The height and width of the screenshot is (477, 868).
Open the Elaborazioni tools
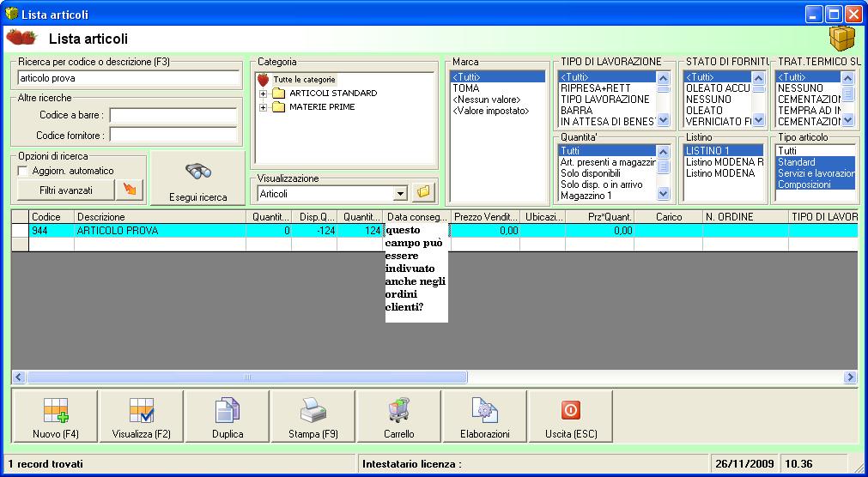pos(485,417)
